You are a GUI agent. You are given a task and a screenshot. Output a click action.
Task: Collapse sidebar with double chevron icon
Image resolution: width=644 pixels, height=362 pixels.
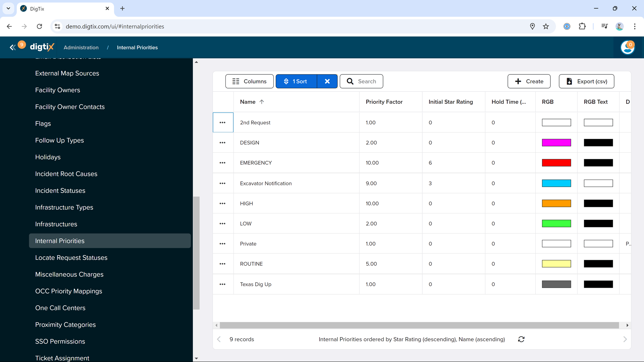[x=12, y=48]
